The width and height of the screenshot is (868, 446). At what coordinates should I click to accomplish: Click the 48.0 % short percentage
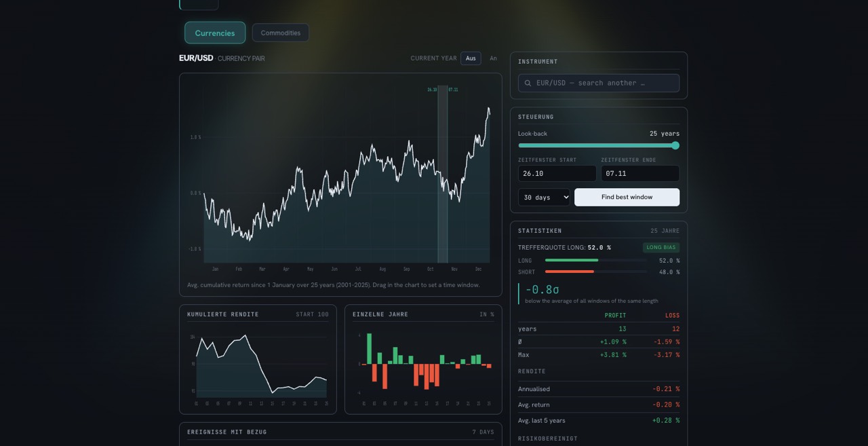(669, 272)
